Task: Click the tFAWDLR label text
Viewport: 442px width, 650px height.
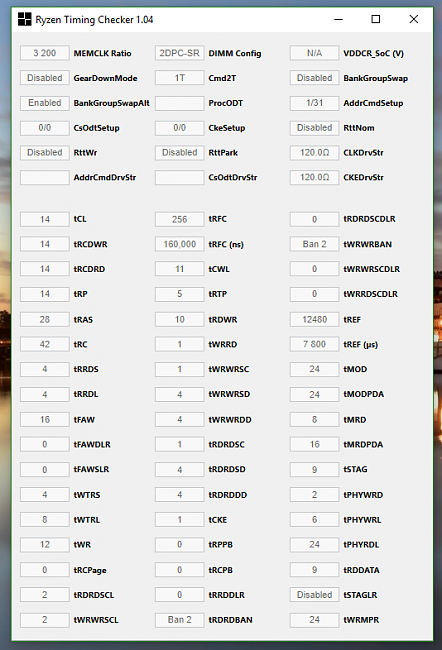Action: pos(92,445)
